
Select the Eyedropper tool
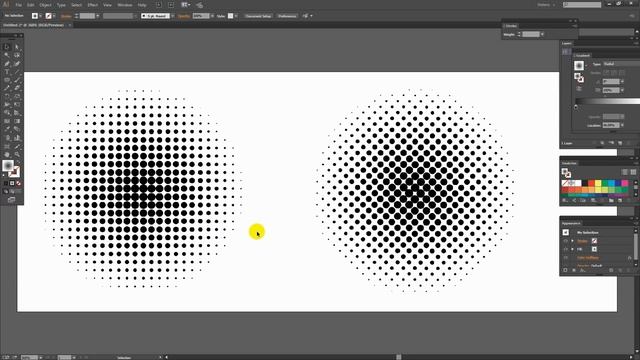pos(7,130)
